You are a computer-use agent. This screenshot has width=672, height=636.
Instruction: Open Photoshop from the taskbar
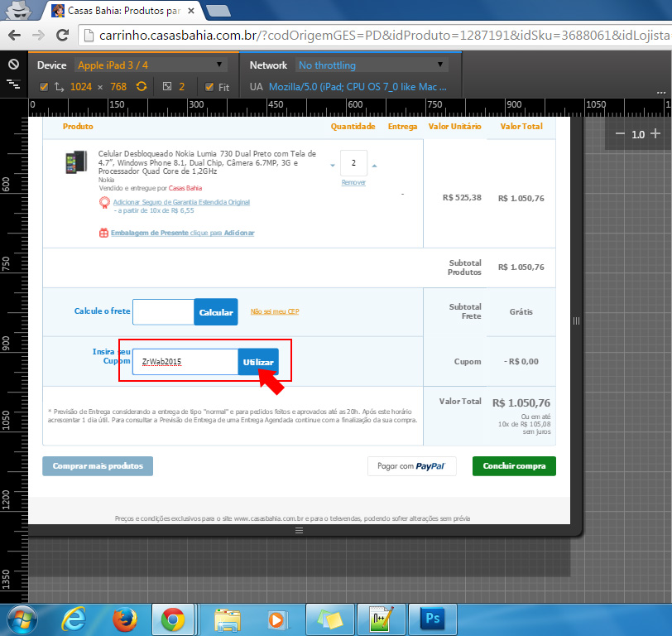coord(431,619)
